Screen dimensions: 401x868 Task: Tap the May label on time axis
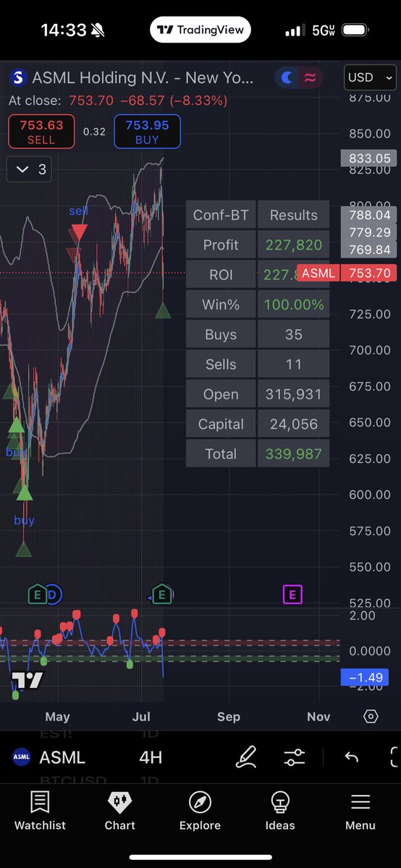pos(57,716)
